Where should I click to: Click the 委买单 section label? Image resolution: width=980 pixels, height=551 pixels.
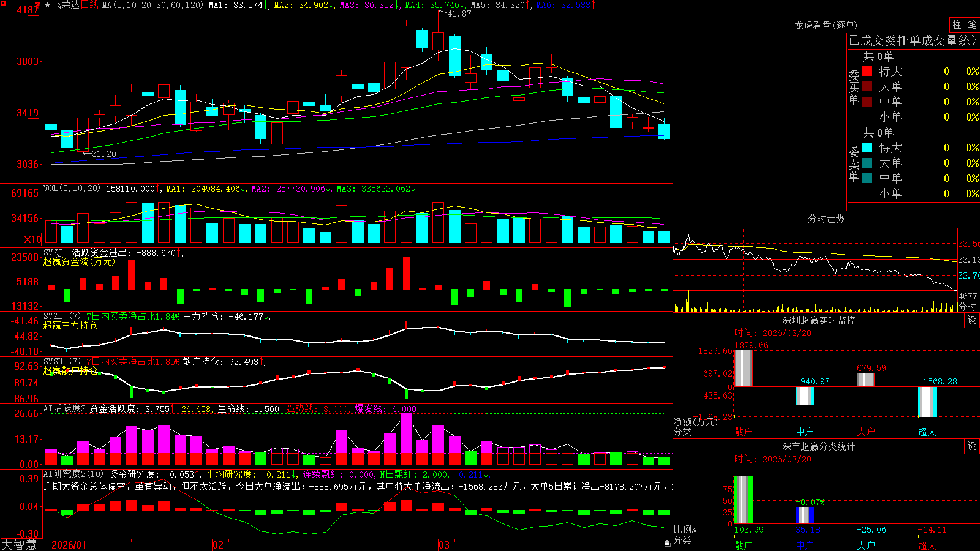(854, 87)
